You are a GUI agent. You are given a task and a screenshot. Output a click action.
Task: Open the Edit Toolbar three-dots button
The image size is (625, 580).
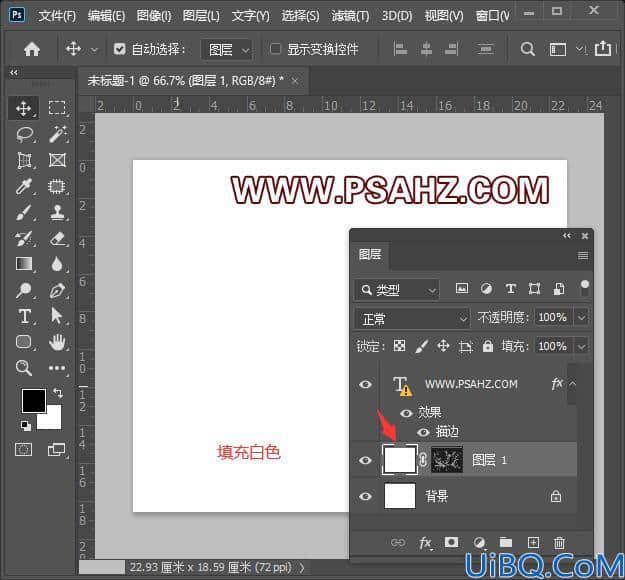click(57, 368)
